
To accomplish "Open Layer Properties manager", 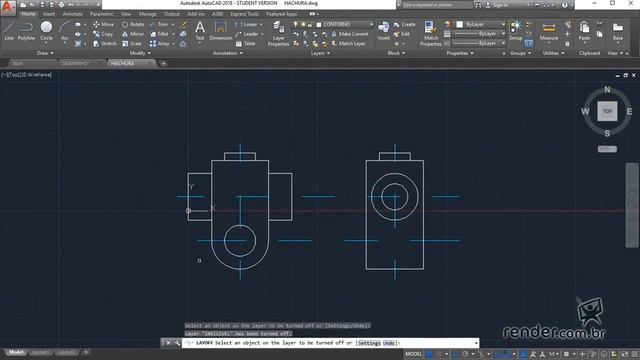I will click(278, 33).
